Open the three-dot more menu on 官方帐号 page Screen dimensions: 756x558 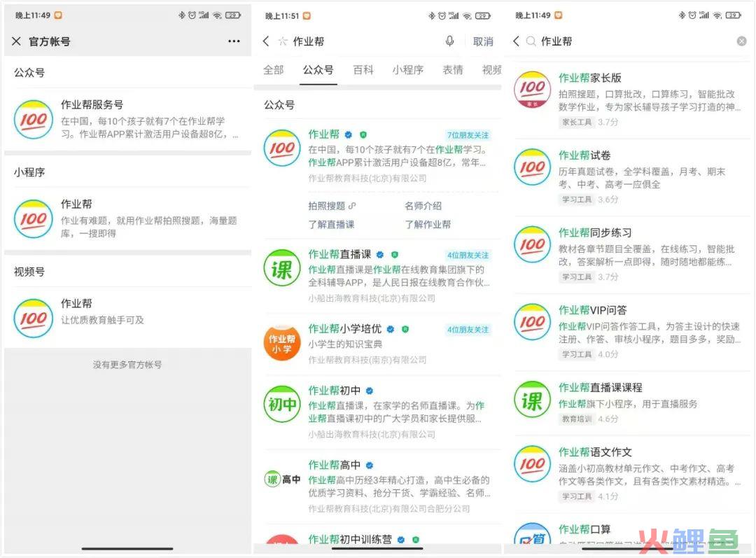(x=234, y=41)
